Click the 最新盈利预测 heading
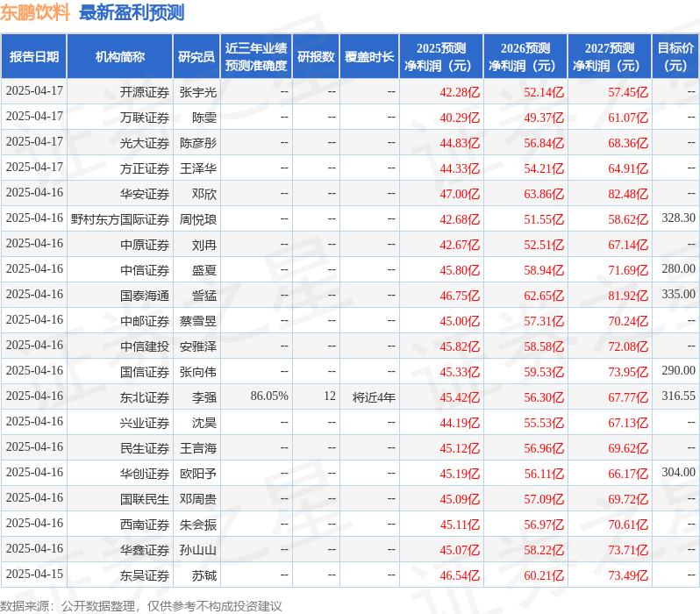700x614 pixels. (x=132, y=12)
